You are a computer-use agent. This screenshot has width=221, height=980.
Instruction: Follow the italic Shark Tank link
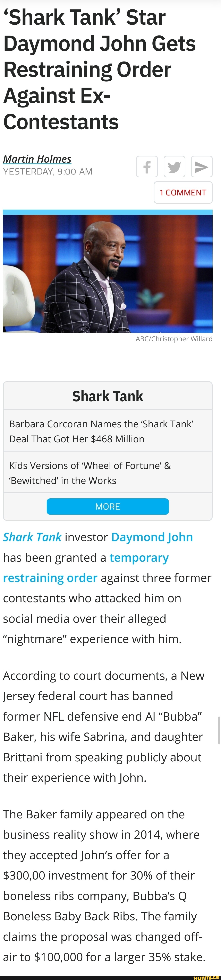tap(32, 537)
